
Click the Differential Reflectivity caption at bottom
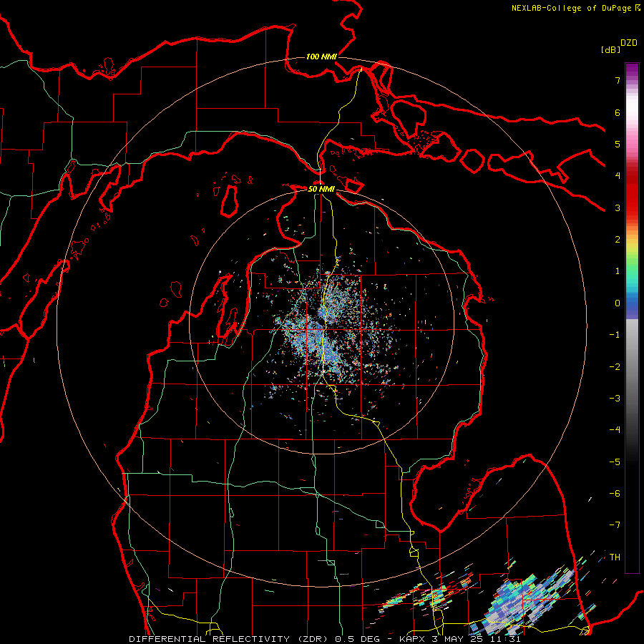click(325, 639)
